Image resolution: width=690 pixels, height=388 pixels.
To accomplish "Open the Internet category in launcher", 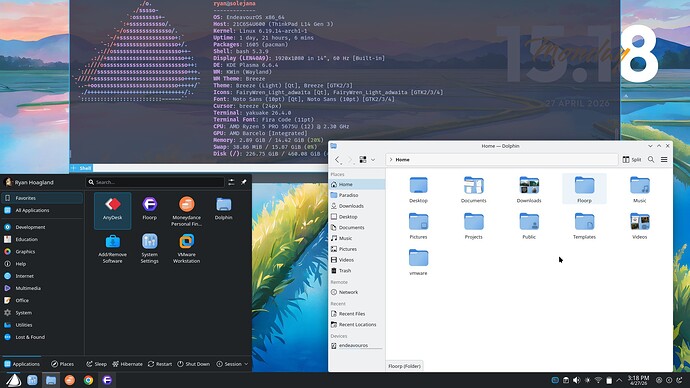I will pyautogui.click(x=42, y=276).
